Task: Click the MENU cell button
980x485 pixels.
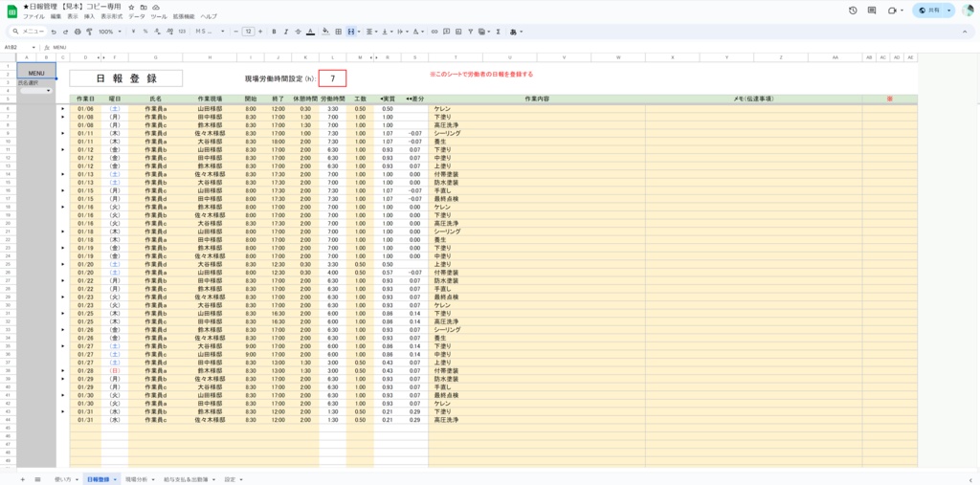Action: (36, 73)
